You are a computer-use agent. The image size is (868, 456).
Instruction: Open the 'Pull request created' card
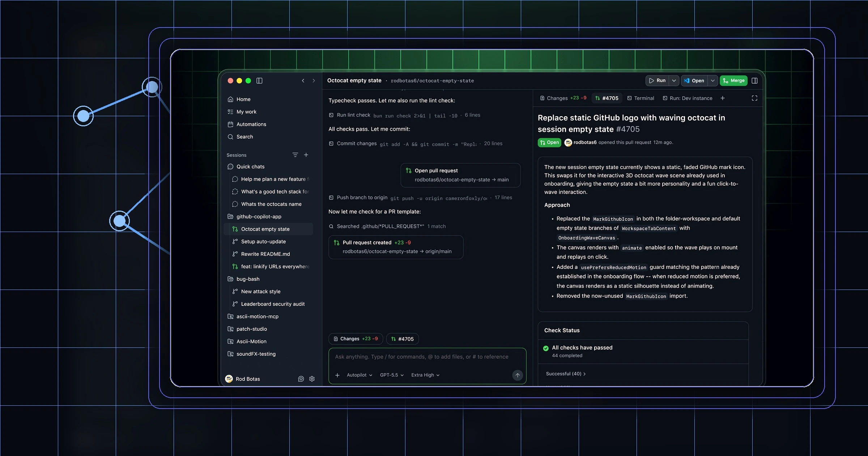coord(396,247)
